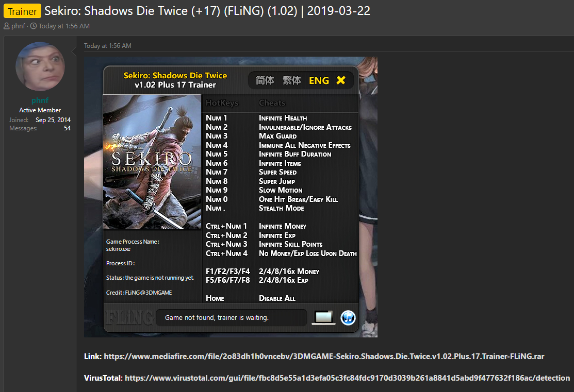Click 'Num 1' hotkey label

217,118
